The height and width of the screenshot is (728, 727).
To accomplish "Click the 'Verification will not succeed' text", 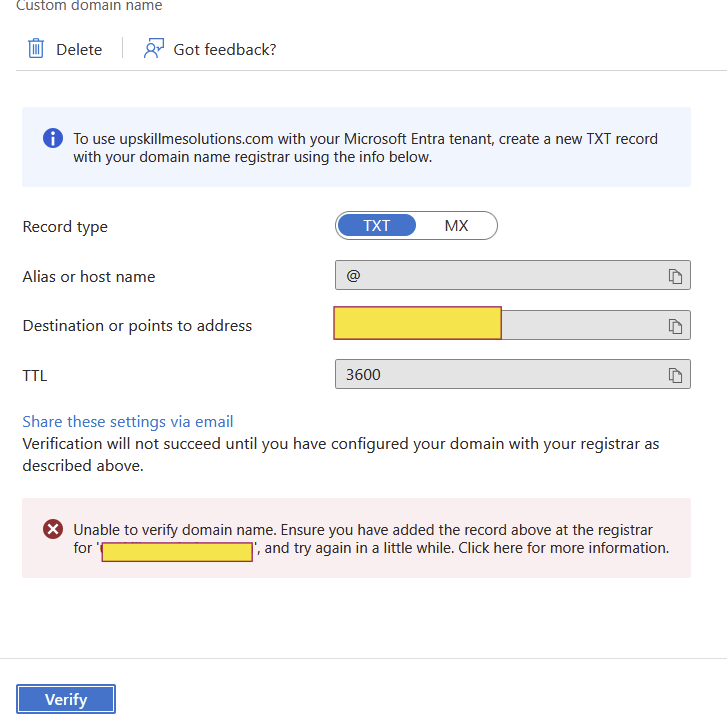I will (341, 455).
